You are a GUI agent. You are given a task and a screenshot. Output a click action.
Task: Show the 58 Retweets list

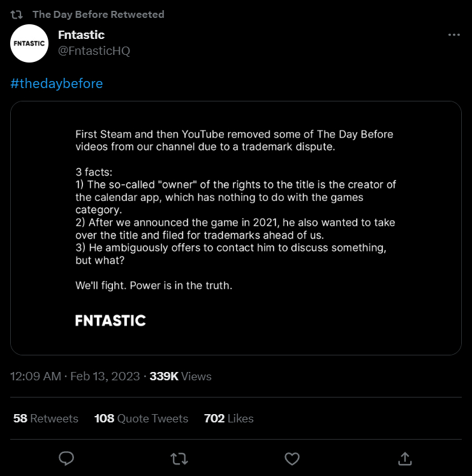click(45, 419)
